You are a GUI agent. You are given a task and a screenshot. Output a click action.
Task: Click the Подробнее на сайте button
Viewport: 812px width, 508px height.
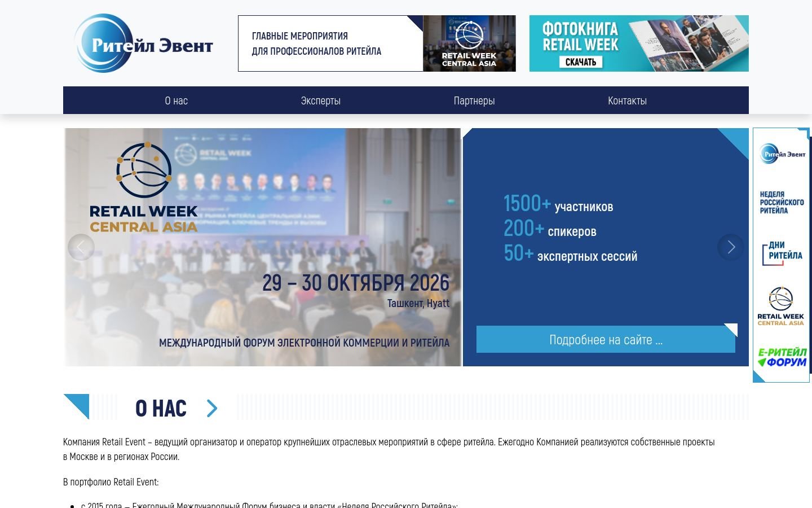(x=606, y=339)
